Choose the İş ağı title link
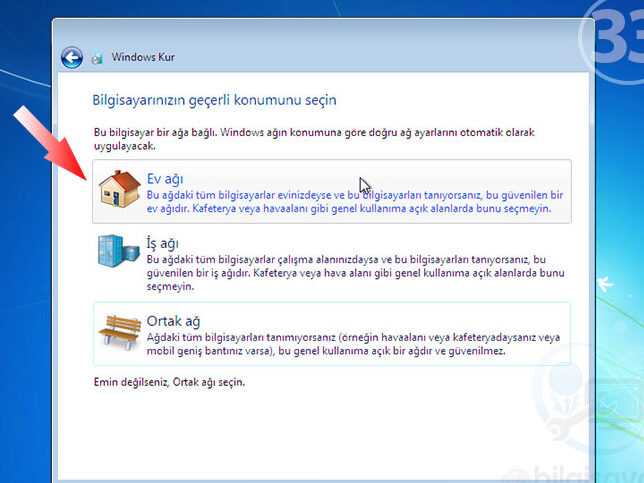The width and height of the screenshot is (644, 483). tap(163, 243)
